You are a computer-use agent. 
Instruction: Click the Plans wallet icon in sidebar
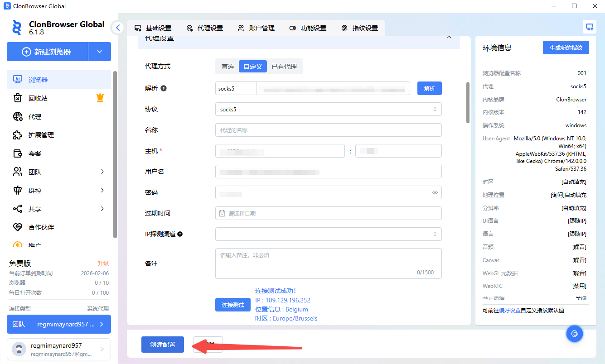(x=18, y=153)
